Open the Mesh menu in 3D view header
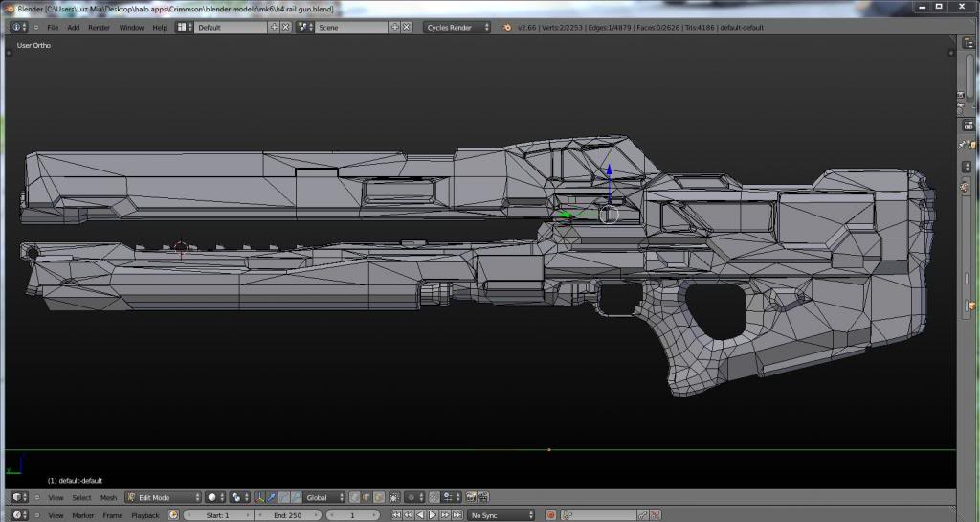 point(108,498)
